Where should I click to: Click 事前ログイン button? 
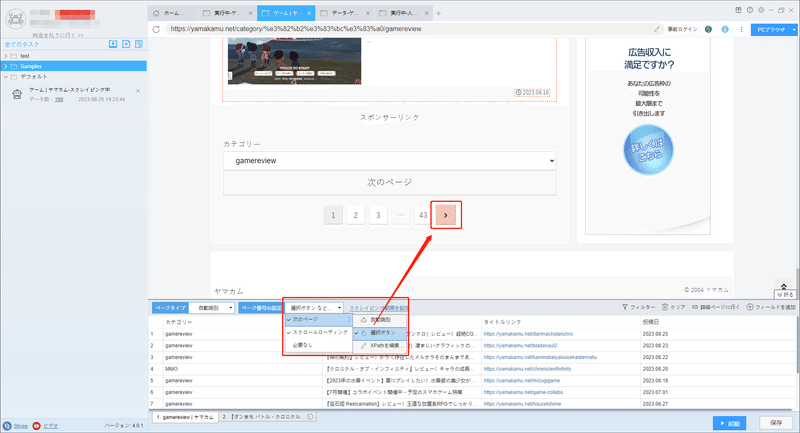pos(683,29)
